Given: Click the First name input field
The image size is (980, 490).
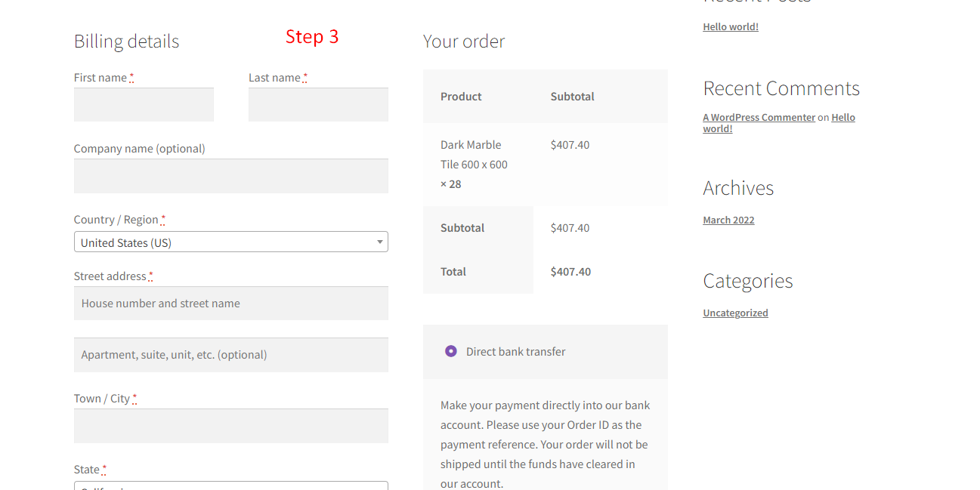Looking at the screenshot, I should point(144,104).
